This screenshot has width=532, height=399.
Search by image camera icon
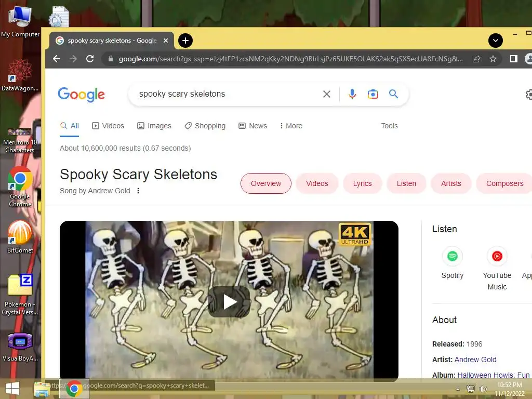[373, 94]
